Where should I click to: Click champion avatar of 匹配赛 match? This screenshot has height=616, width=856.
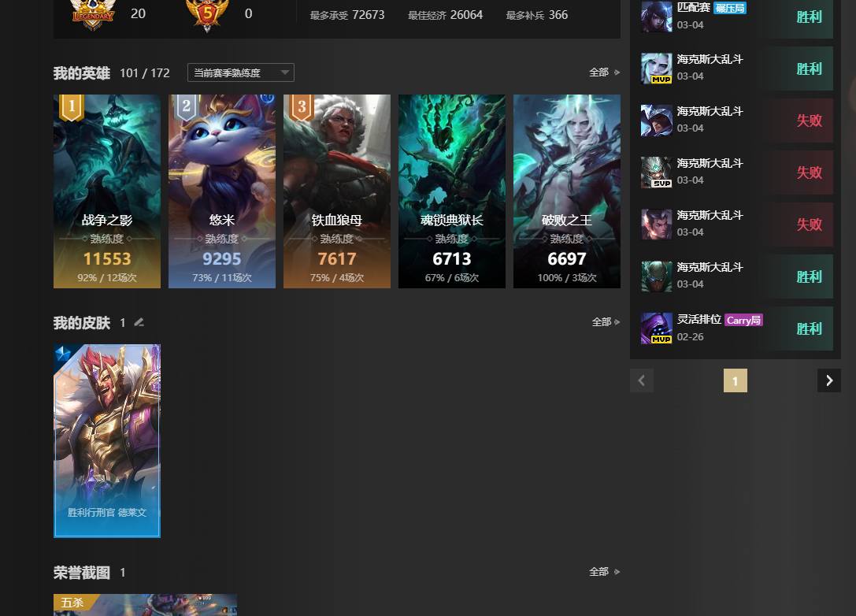656,17
